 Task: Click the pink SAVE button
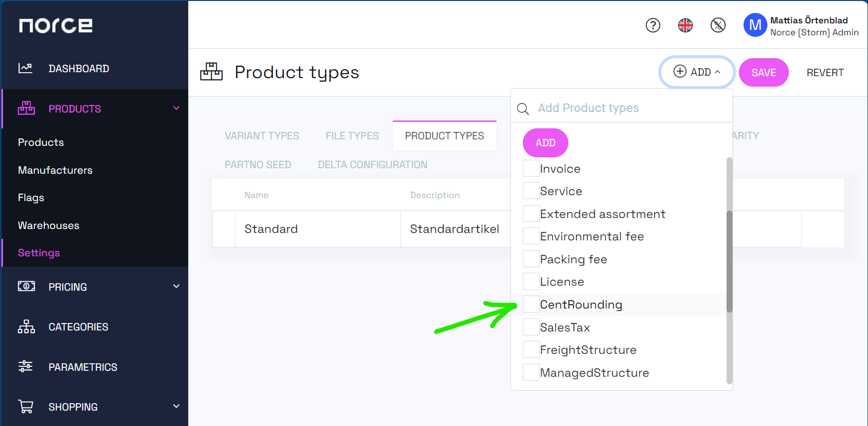tap(763, 72)
